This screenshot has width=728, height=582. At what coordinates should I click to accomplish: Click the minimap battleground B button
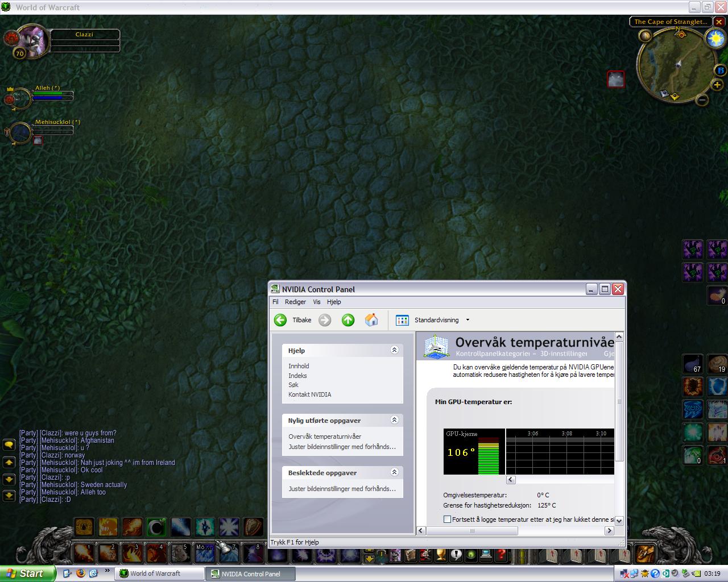(x=721, y=70)
